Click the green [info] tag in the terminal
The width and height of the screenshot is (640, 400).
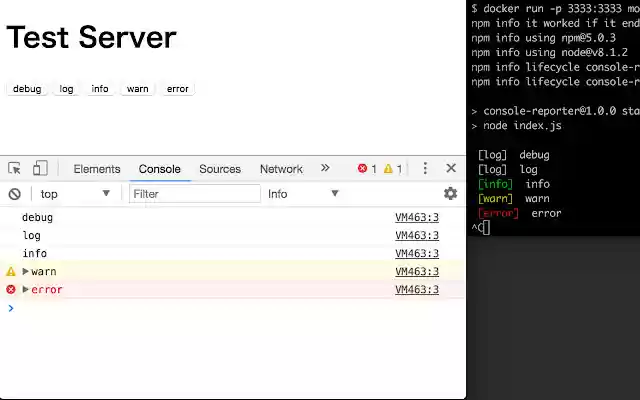(x=495, y=184)
